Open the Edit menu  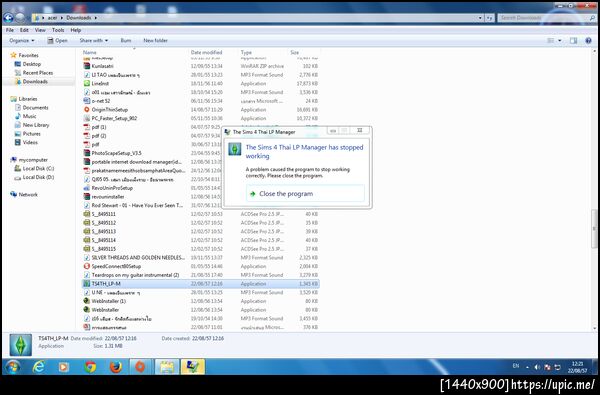coord(24,30)
